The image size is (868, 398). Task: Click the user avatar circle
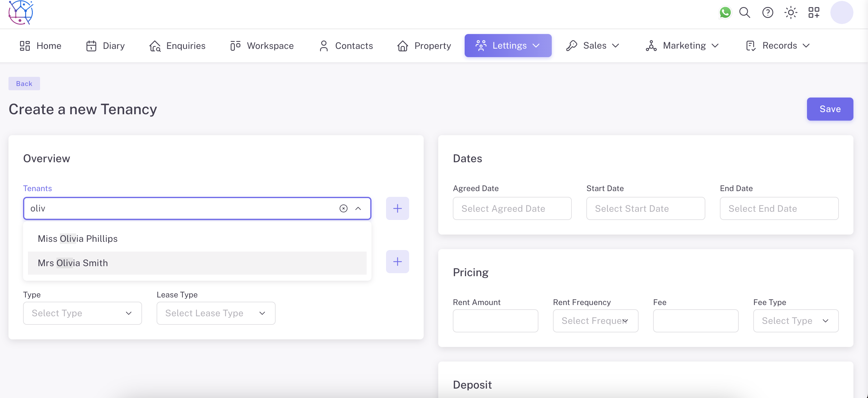pos(841,12)
